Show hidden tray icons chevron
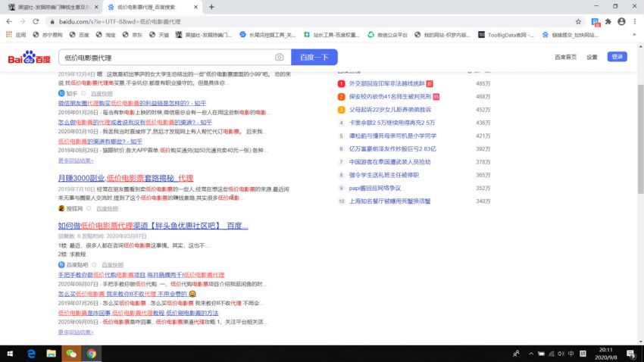Screen dimensions: 644x362 (x=531, y=354)
